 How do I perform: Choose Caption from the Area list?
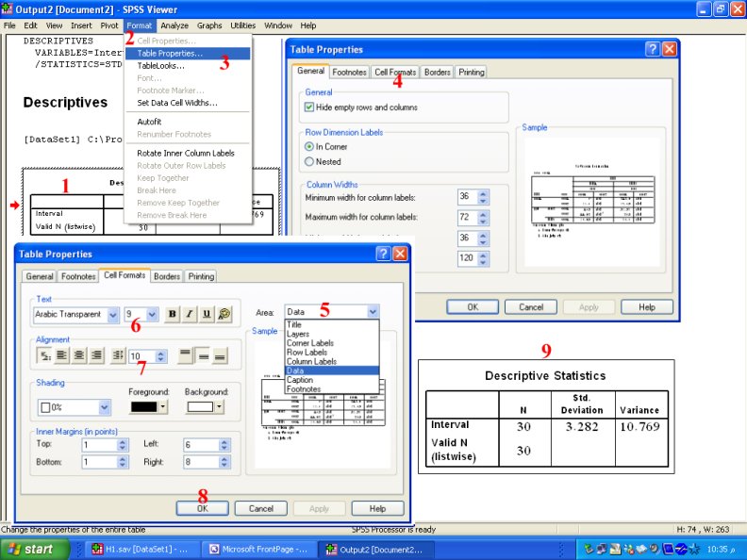tap(332, 380)
